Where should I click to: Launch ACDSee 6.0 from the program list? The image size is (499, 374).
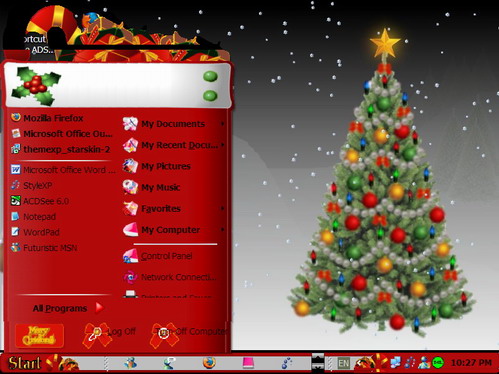point(40,201)
